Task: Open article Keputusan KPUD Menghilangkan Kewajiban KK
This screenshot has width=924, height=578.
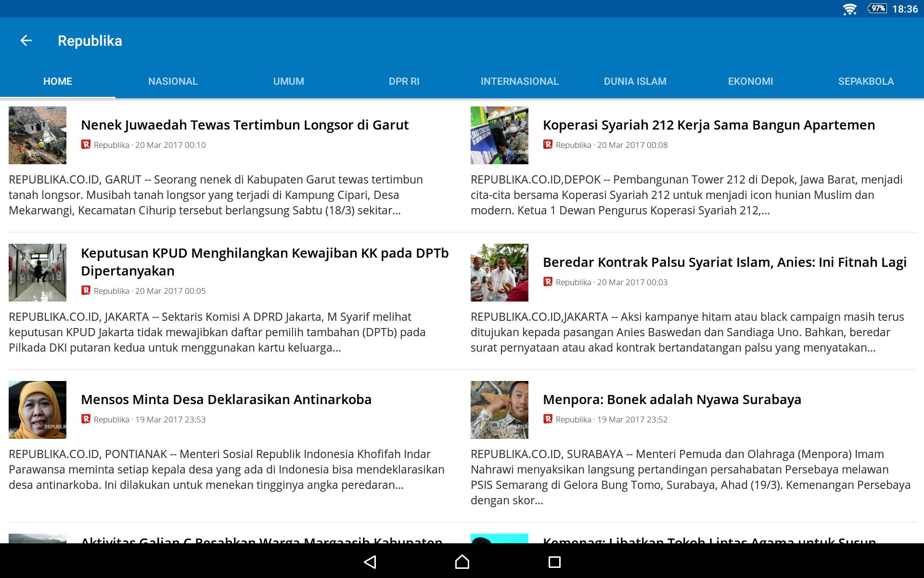Action: click(265, 262)
